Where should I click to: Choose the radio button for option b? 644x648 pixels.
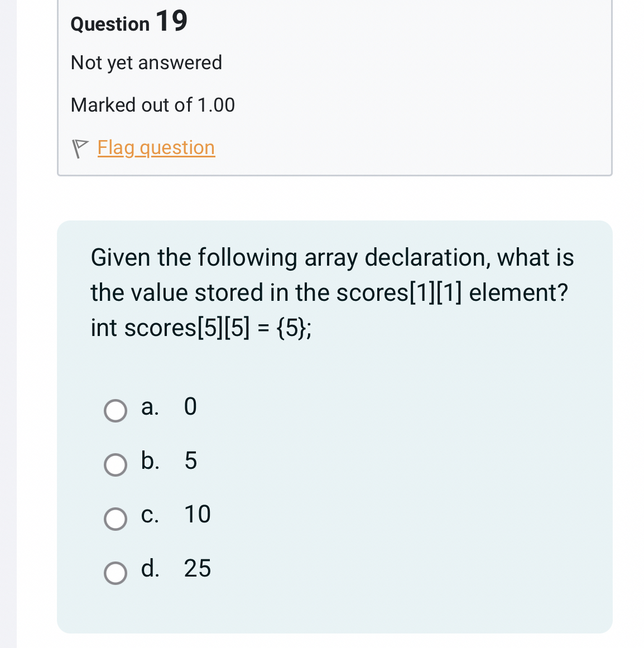click(116, 465)
